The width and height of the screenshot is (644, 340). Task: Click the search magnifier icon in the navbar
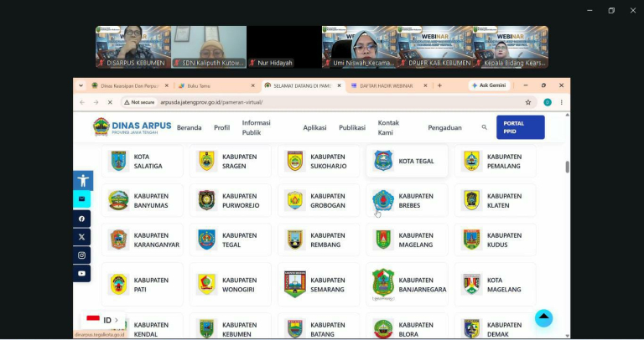coord(484,127)
